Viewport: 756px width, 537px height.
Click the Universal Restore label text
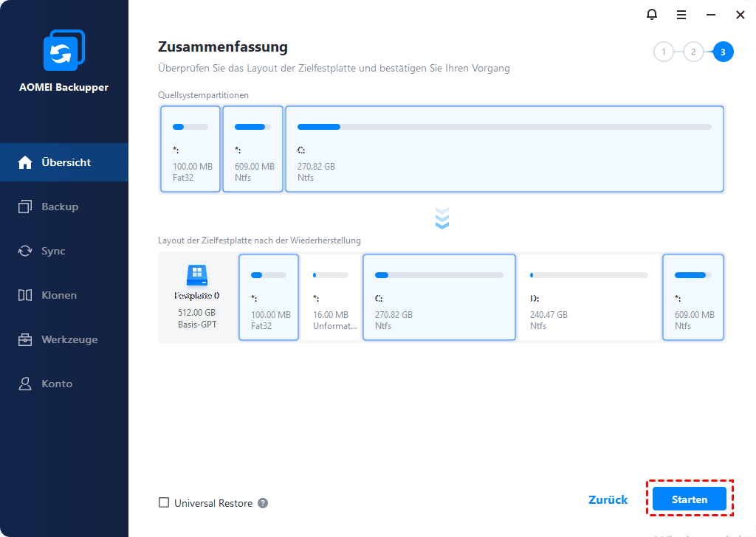click(x=213, y=503)
